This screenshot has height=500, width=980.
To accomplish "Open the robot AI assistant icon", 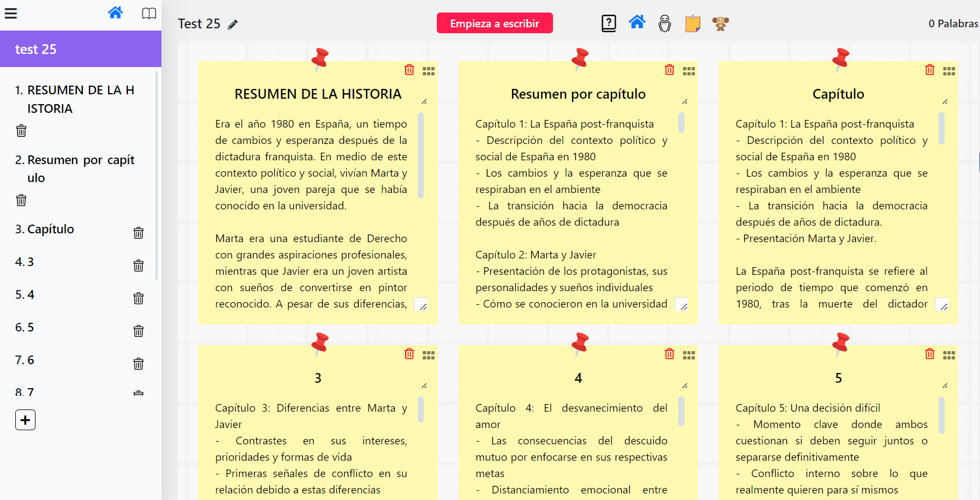I will (x=665, y=23).
